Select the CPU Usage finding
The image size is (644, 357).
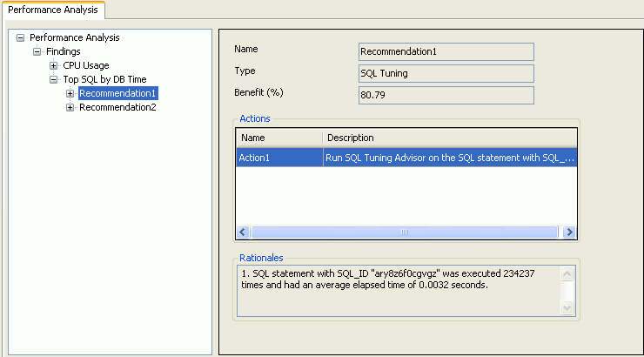pos(86,65)
